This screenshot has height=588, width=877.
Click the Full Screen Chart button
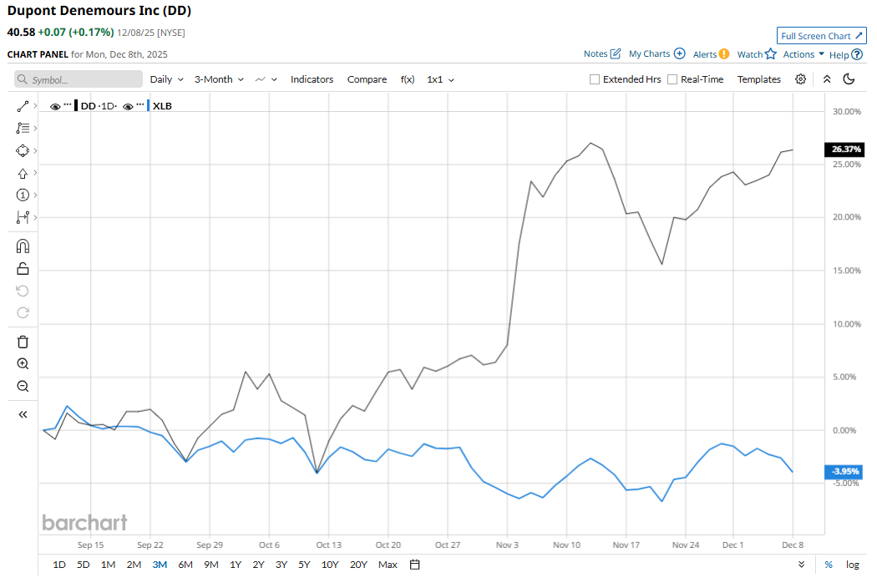pos(822,36)
